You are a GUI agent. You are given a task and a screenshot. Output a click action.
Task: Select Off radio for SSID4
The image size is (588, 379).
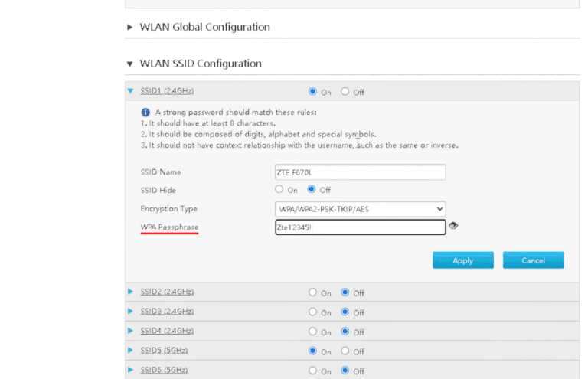coord(345,332)
